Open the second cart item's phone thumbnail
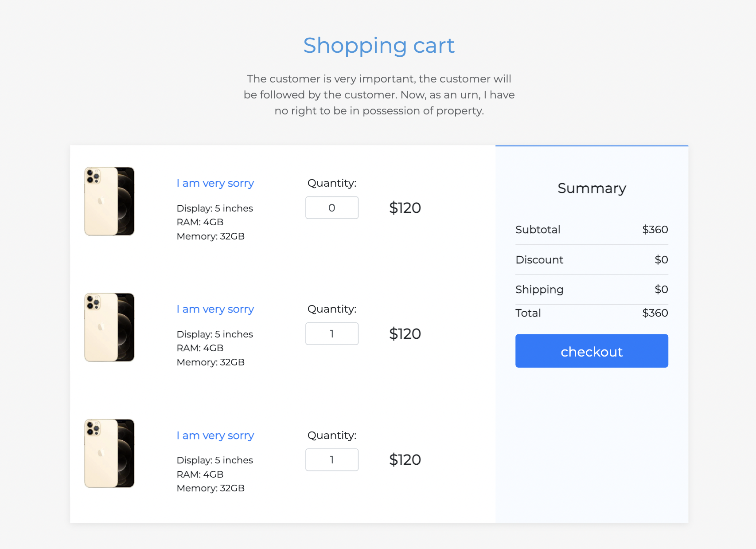This screenshot has height=549, width=756. (x=109, y=327)
